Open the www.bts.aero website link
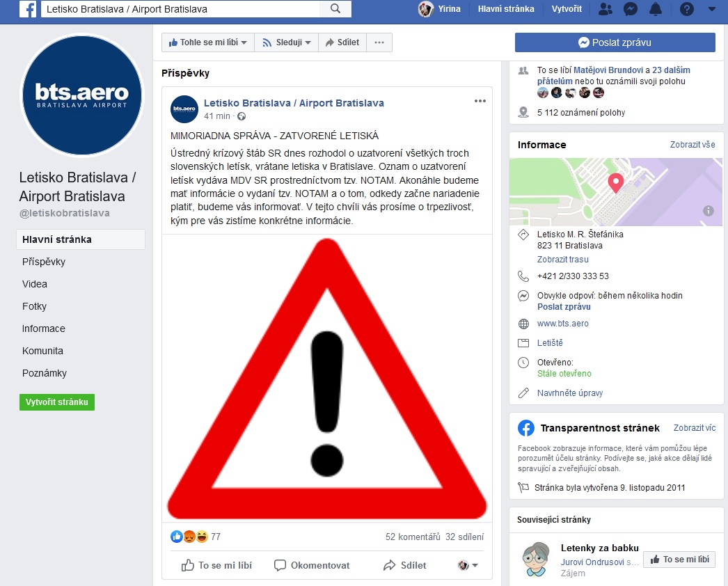Image resolution: width=728 pixels, height=586 pixels. tap(563, 324)
